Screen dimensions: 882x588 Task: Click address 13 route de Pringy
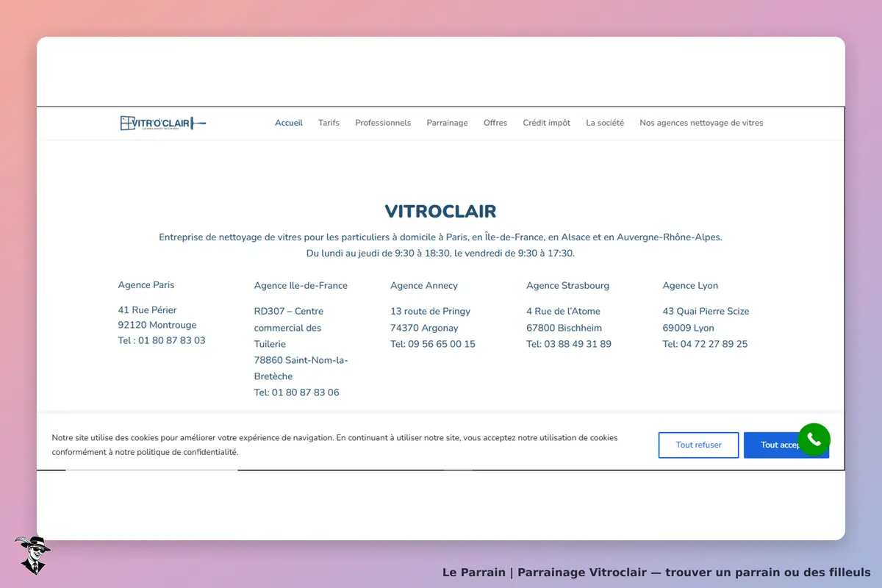[430, 312]
